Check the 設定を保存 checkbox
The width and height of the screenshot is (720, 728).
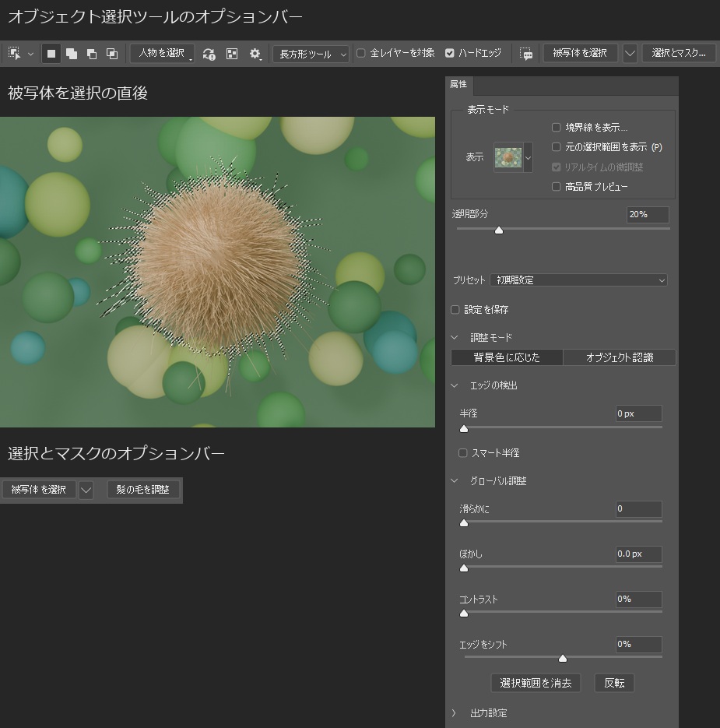[x=455, y=310]
